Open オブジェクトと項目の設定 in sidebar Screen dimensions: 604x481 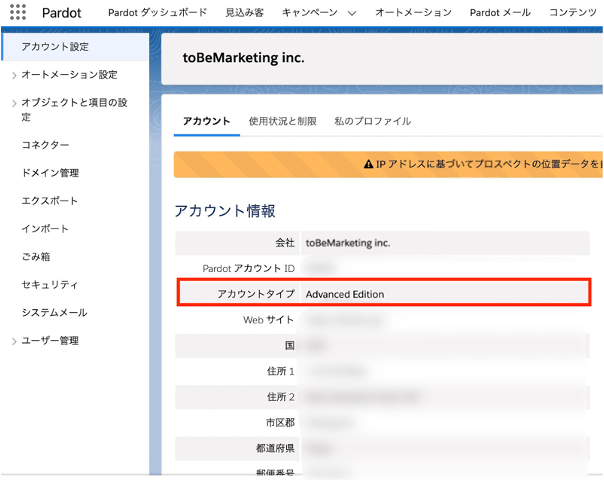click(74, 109)
